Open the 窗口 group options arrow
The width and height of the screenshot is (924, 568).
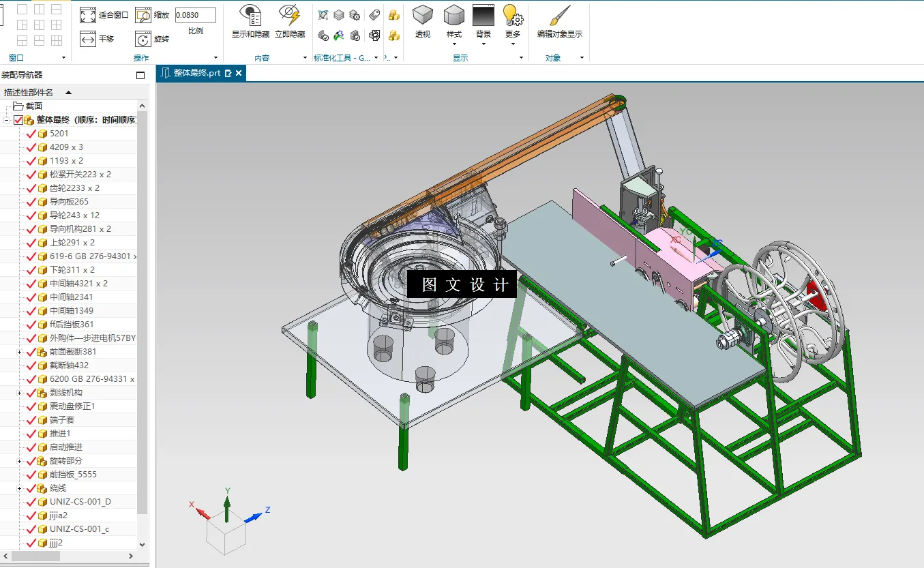63,58
